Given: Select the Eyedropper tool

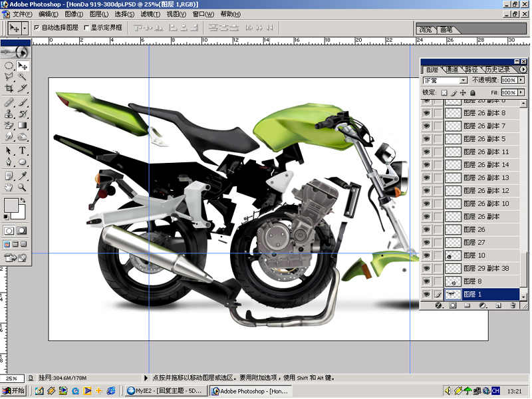Looking at the screenshot, I should [23, 176].
